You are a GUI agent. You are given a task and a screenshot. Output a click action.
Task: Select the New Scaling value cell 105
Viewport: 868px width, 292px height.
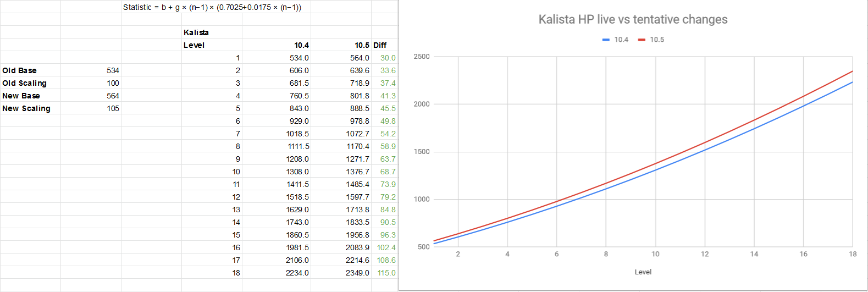click(91, 108)
